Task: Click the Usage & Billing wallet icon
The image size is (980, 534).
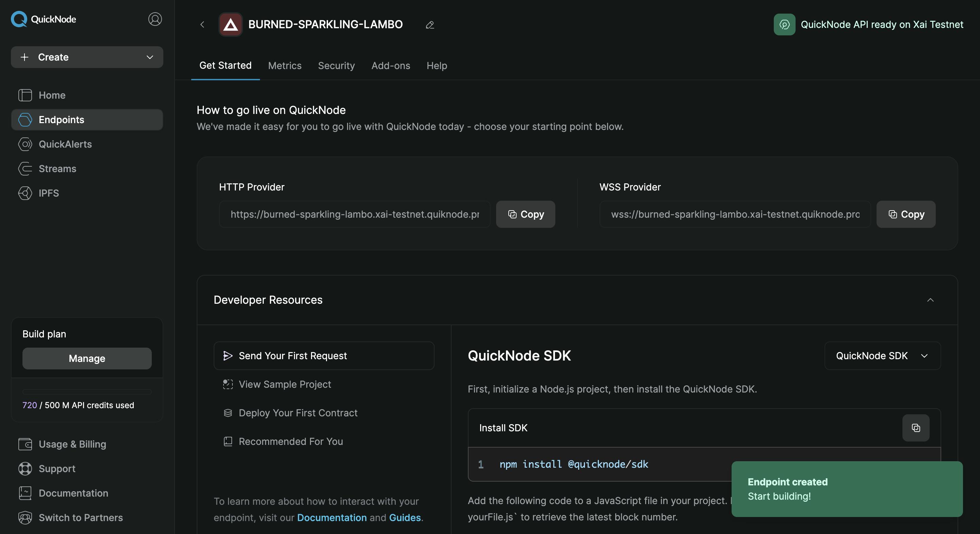Action: click(25, 444)
